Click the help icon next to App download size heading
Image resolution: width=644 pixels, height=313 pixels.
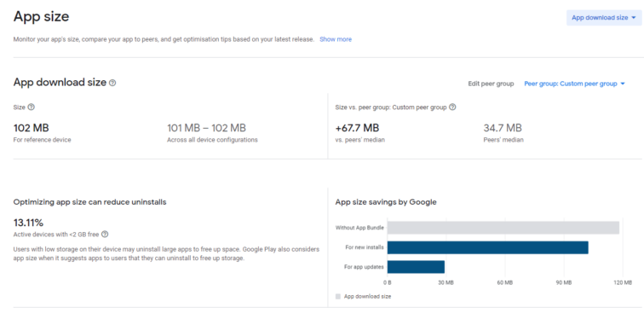(x=112, y=83)
